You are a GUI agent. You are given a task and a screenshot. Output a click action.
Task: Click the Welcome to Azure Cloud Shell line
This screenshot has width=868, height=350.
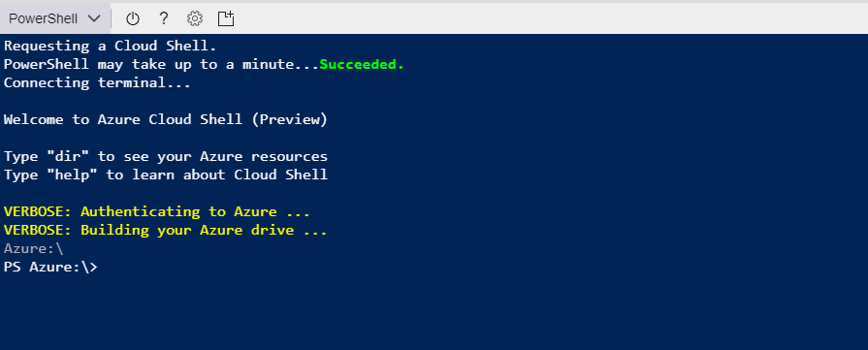[x=166, y=119]
